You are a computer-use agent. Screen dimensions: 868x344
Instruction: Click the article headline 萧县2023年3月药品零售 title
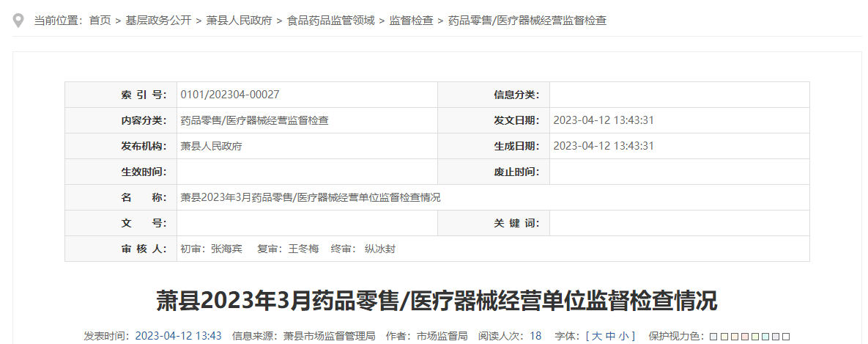pyautogui.click(x=437, y=301)
